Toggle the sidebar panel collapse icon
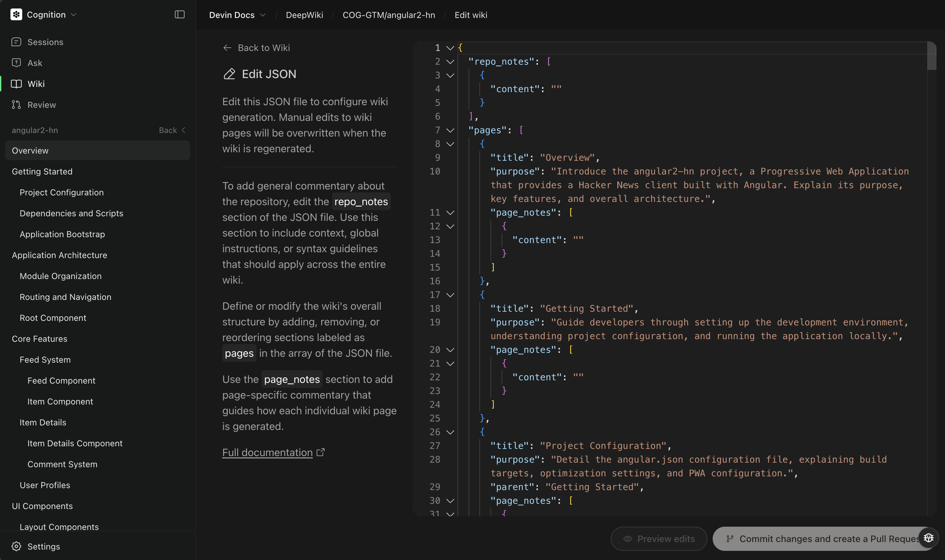Viewport: 945px width, 560px height. (x=180, y=14)
